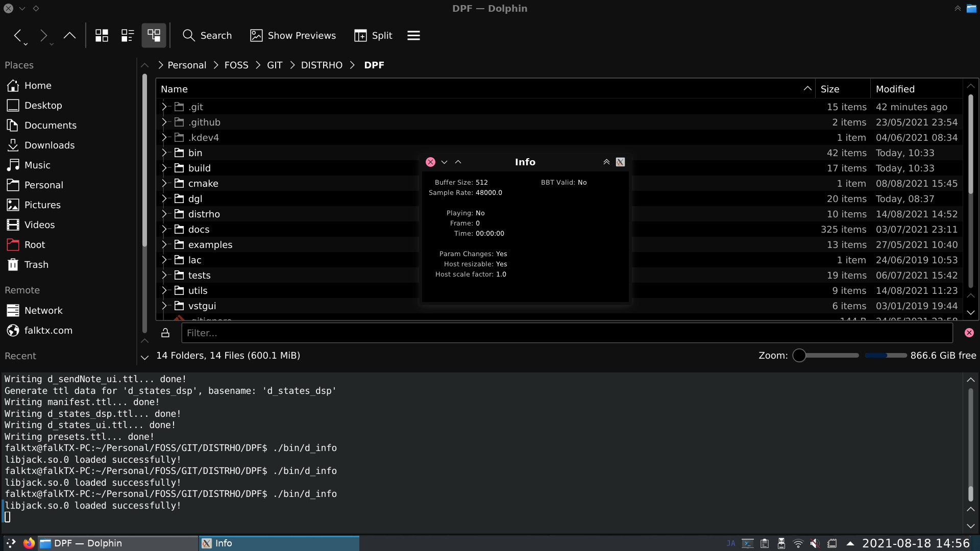Screen dimensions: 980x551
Task: Click the Search icon in the toolbar
Action: tap(189, 35)
